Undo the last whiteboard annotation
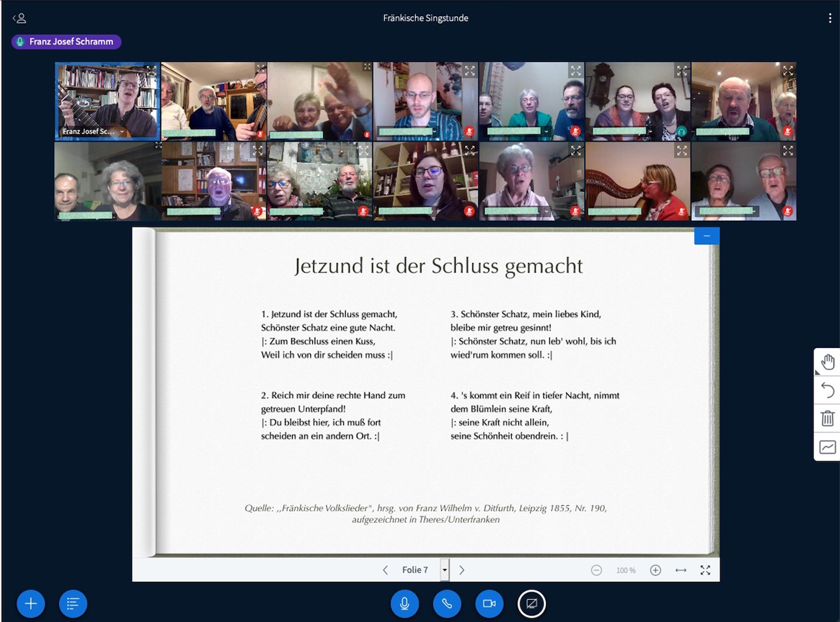Viewport: 840px width, 622px height. 827,390
